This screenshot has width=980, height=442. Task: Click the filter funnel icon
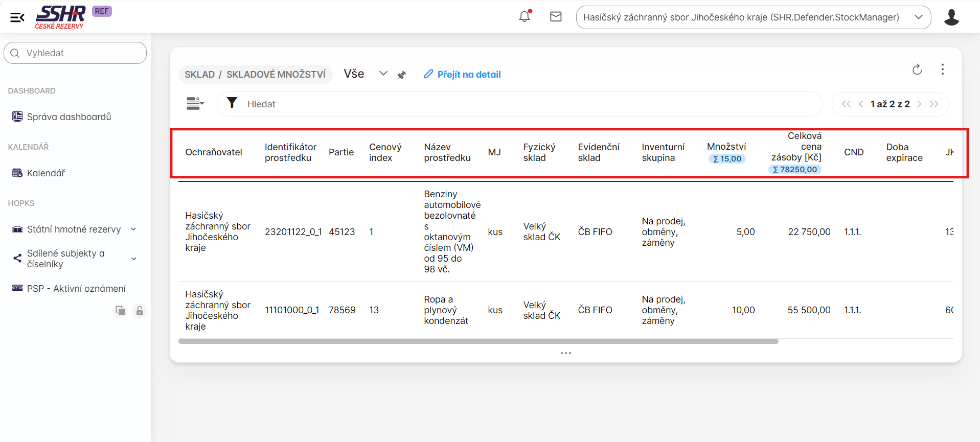click(x=232, y=103)
